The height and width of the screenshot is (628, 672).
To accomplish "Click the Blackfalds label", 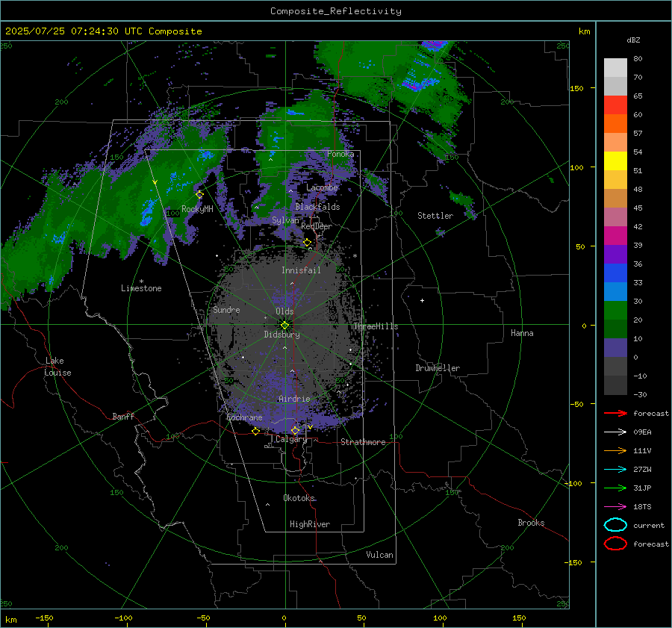I will pyautogui.click(x=317, y=207).
